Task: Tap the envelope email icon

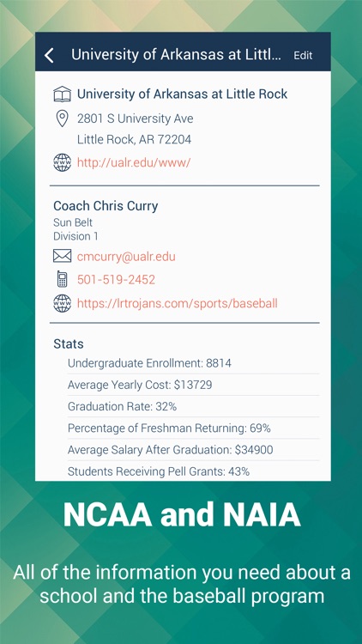Action: click(x=63, y=256)
